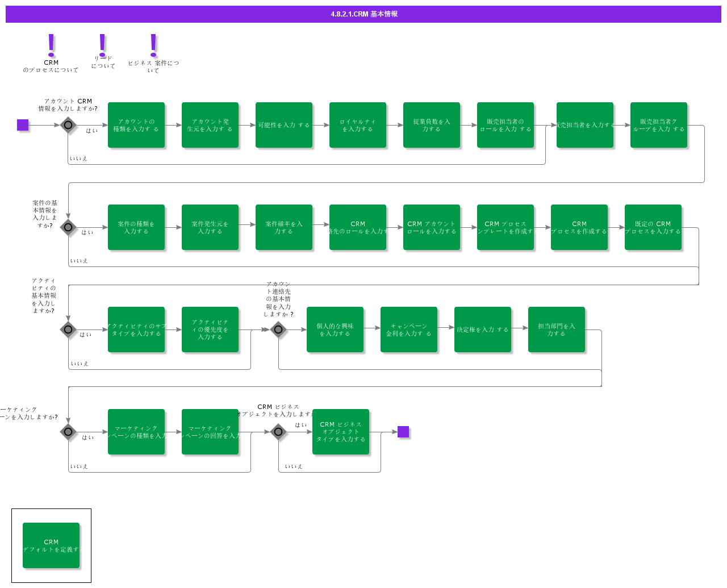727x588 pixels.
Task: Click the いいえ label below the 案件の基本情報 gateway
Action: click(x=79, y=261)
